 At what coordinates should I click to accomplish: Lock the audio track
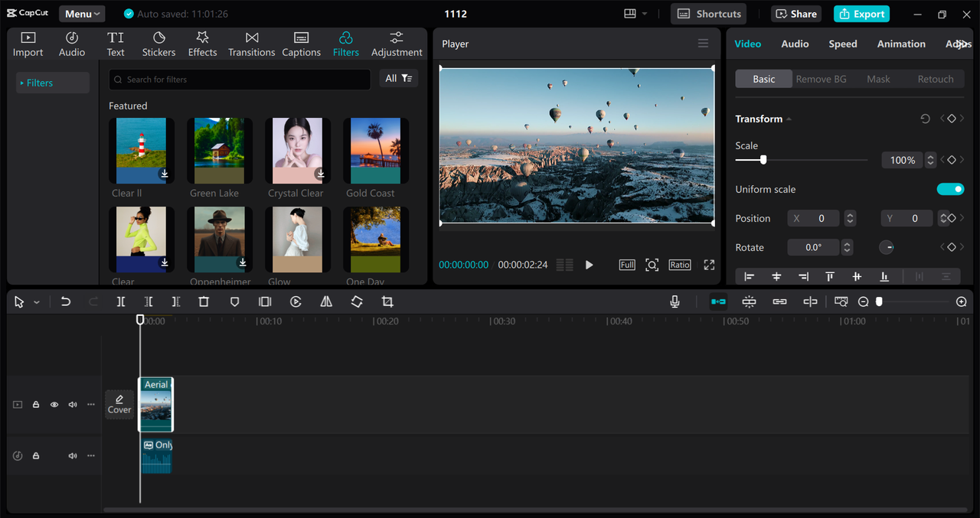pos(36,456)
